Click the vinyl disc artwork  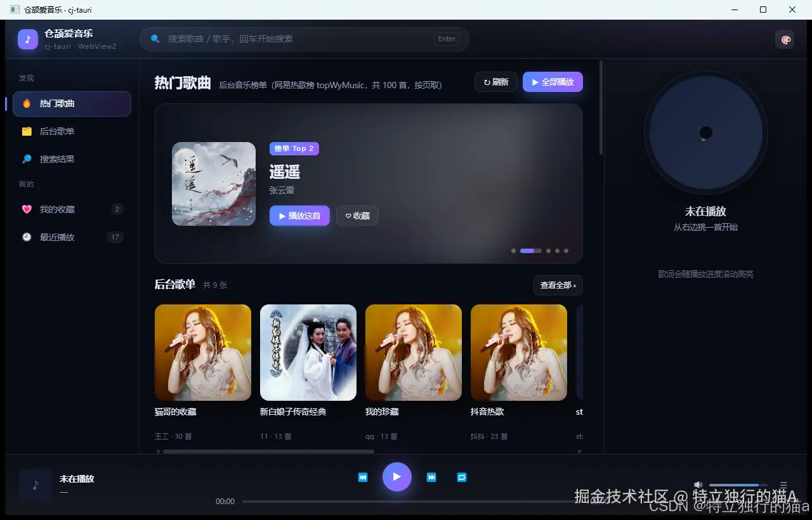pyautogui.click(x=706, y=133)
